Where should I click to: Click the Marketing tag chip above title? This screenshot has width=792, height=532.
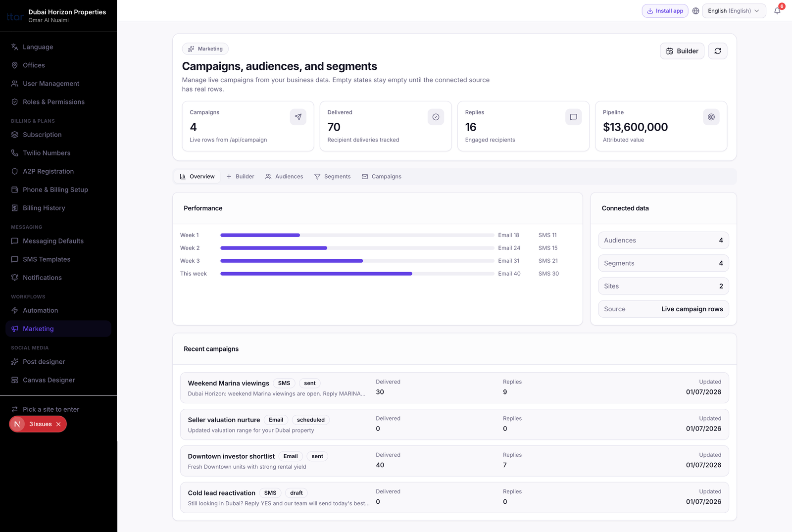tap(205, 49)
